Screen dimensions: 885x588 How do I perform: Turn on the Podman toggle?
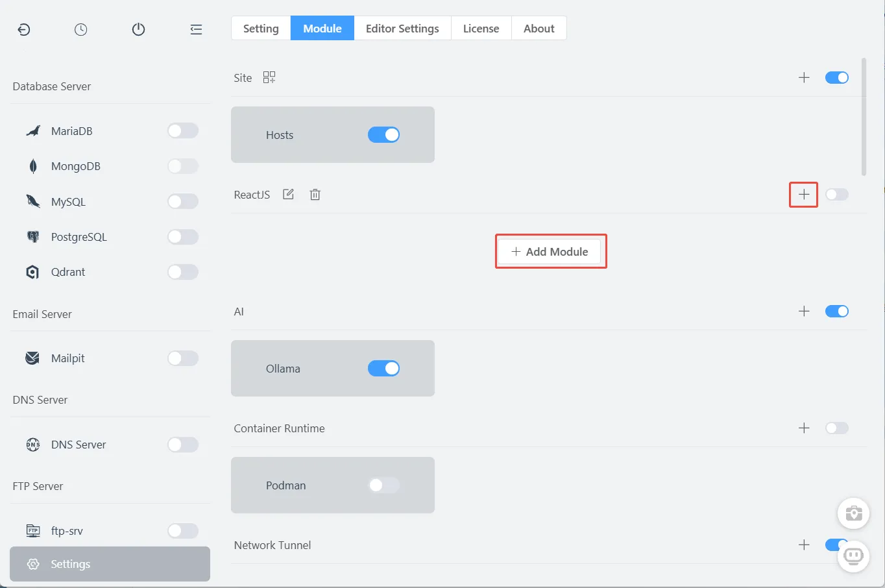coord(383,485)
